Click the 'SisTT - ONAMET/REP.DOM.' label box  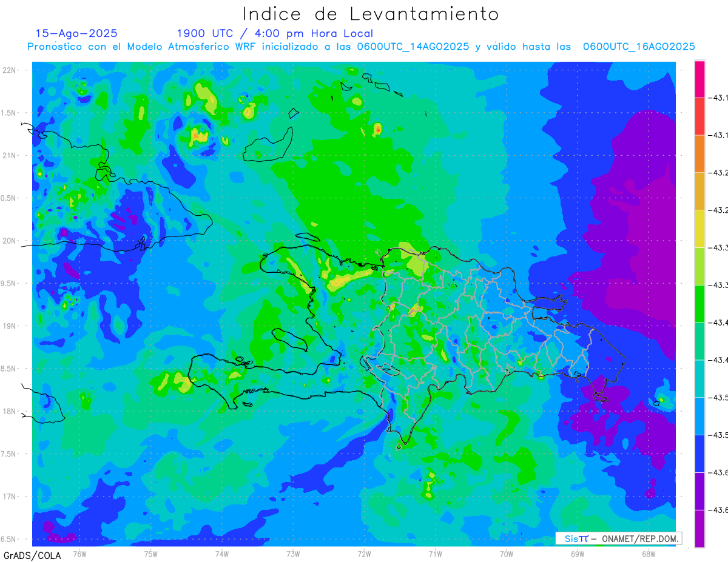[x=619, y=538]
